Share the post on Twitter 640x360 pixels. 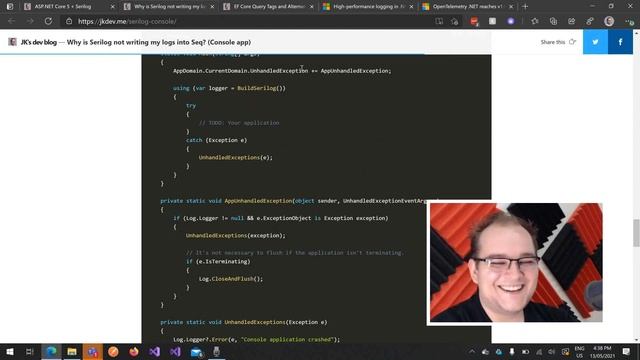click(x=595, y=42)
